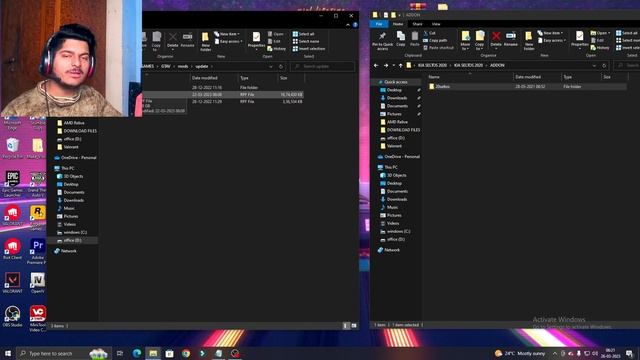
Task: Expand address history dropdown in ADDON window
Action: 594,65
